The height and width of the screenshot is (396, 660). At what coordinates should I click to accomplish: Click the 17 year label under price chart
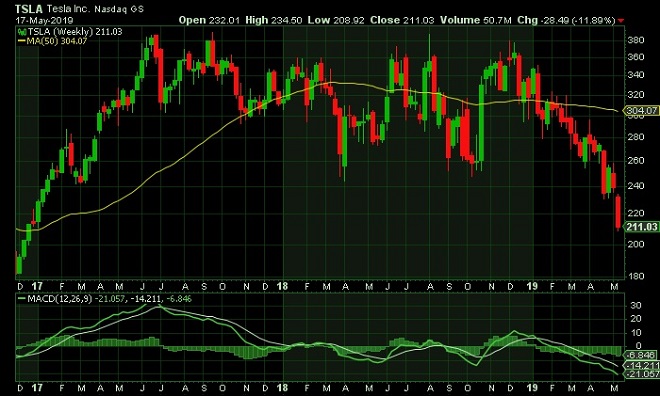pos(37,286)
